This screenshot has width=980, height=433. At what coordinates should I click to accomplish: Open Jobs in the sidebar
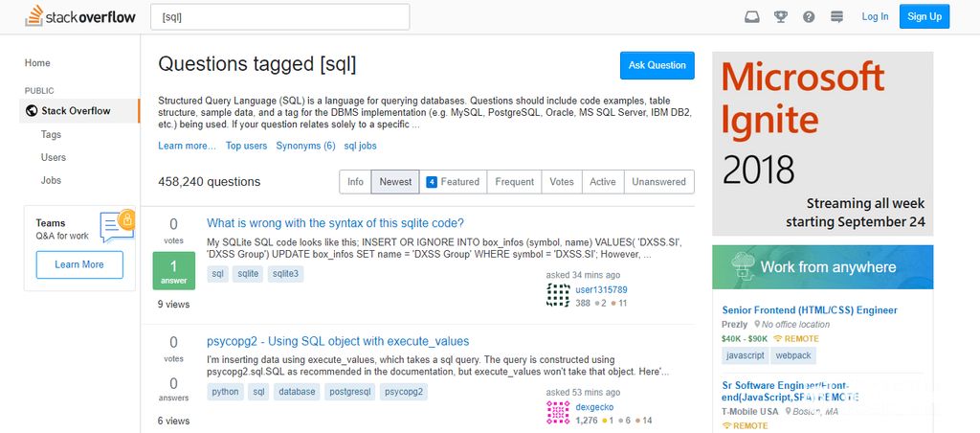coord(52,180)
